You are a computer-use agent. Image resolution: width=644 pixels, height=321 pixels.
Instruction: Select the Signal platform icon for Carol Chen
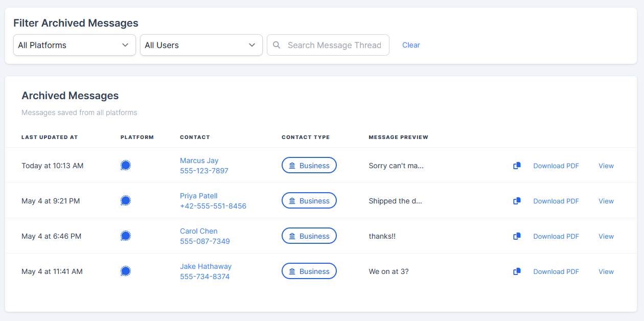point(126,236)
